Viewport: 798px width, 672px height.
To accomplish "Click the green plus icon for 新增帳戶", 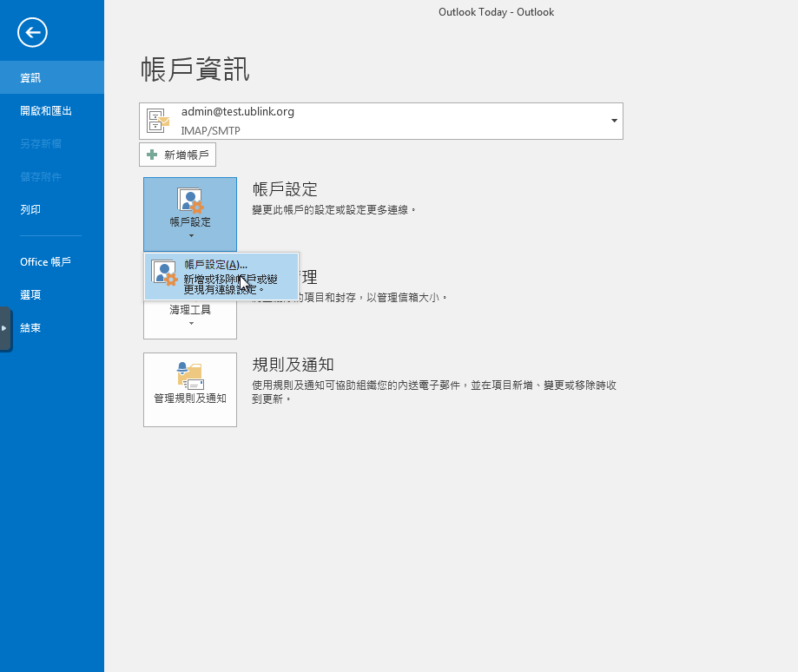I will (x=152, y=155).
